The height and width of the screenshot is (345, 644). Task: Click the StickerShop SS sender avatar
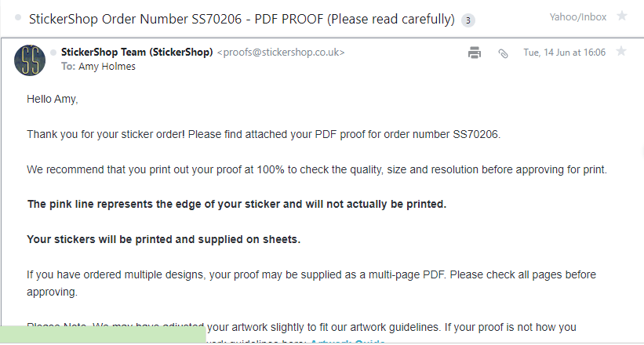(30, 60)
